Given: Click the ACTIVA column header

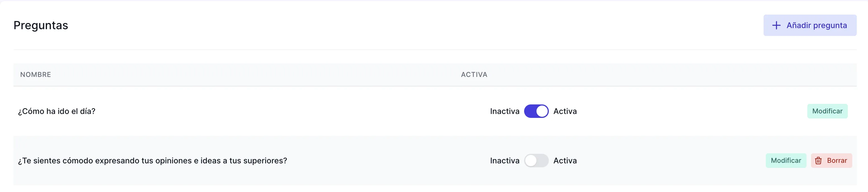Looking at the screenshot, I should point(474,74).
